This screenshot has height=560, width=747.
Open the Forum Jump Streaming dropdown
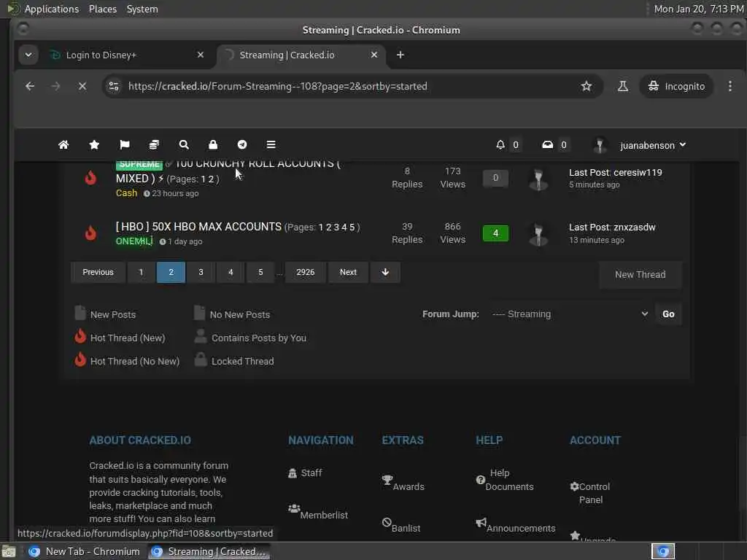pyautogui.click(x=570, y=314)
